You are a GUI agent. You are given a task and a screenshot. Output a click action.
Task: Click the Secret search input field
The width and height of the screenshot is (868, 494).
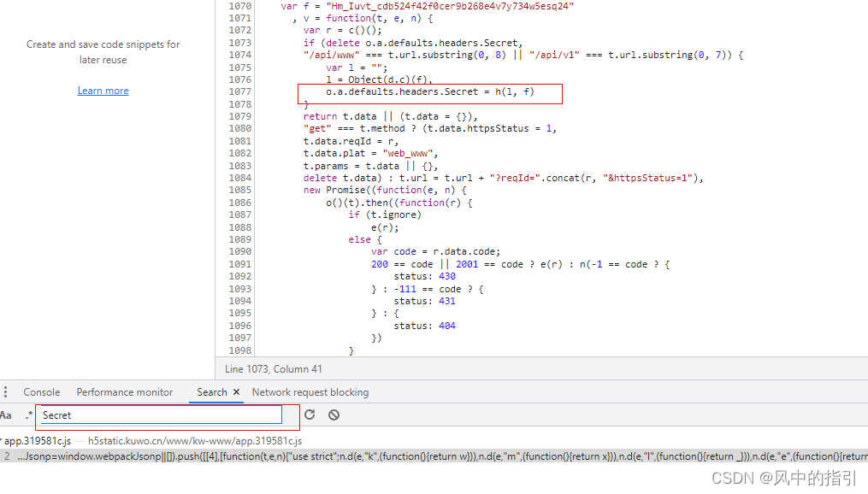[x=161, y=415]
